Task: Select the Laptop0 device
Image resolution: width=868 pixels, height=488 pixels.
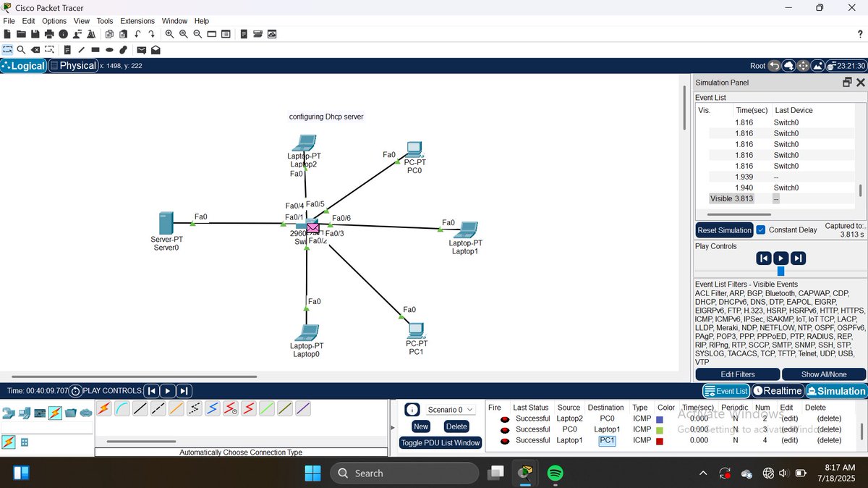Action: (307, 333)
